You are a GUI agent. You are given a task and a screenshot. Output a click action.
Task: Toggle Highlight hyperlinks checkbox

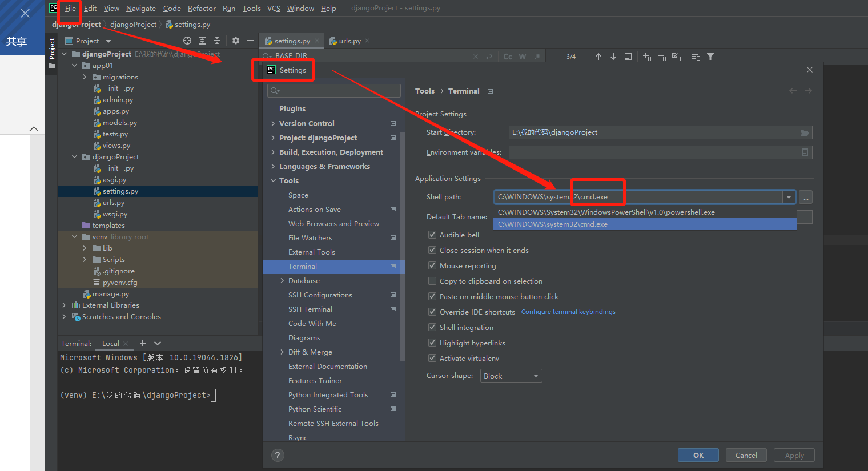(432, 343)
